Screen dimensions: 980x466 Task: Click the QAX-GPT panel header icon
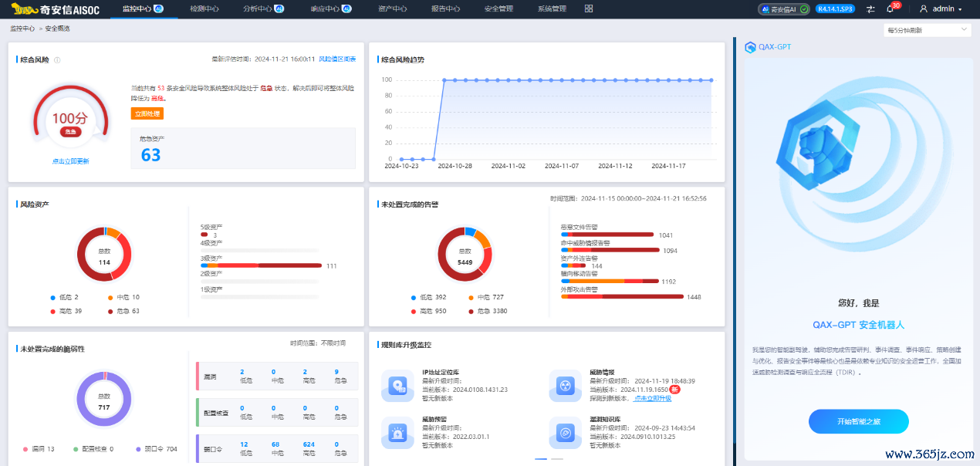(749, 47)
